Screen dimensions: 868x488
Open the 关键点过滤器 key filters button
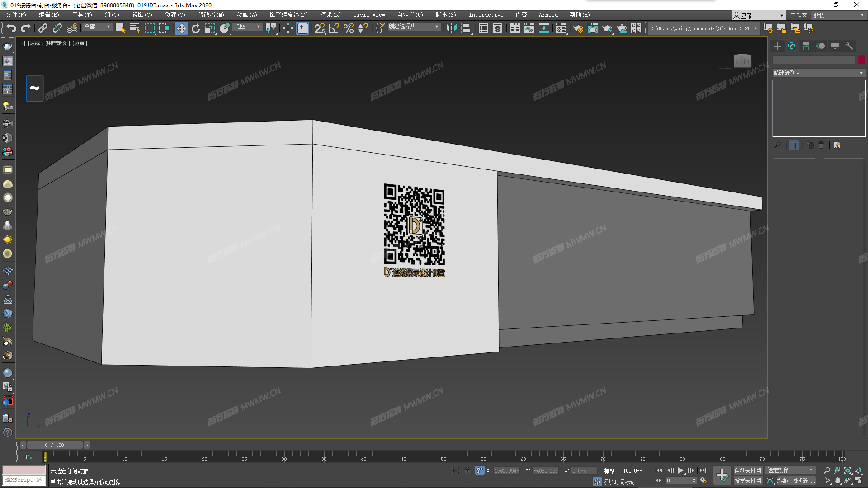pos(796,481)
